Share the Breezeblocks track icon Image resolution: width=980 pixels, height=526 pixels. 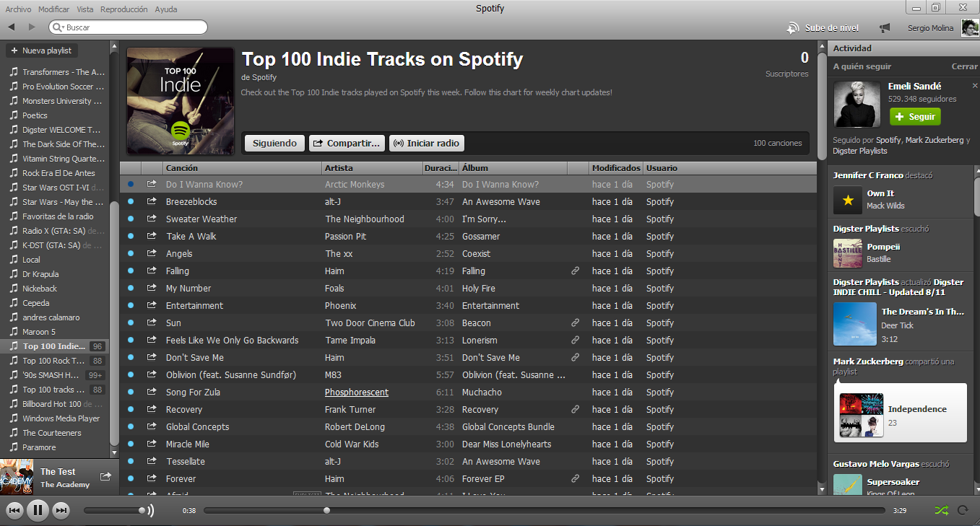click(152, 201)
